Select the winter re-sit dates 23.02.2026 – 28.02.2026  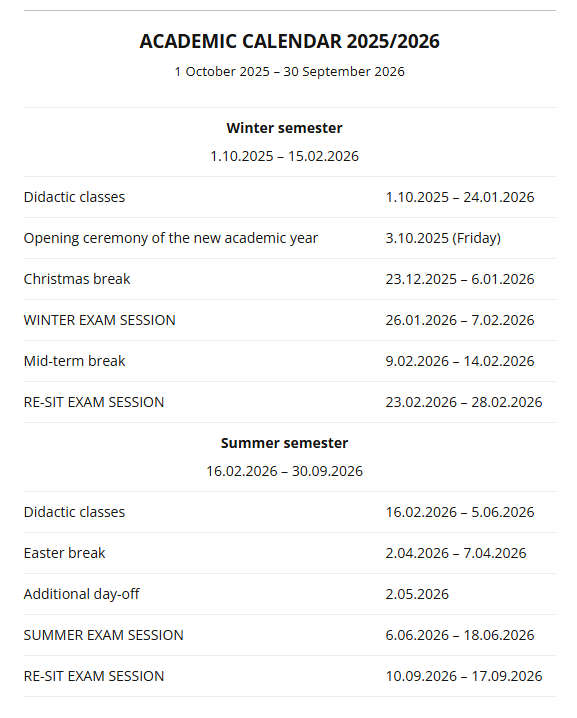464,402
